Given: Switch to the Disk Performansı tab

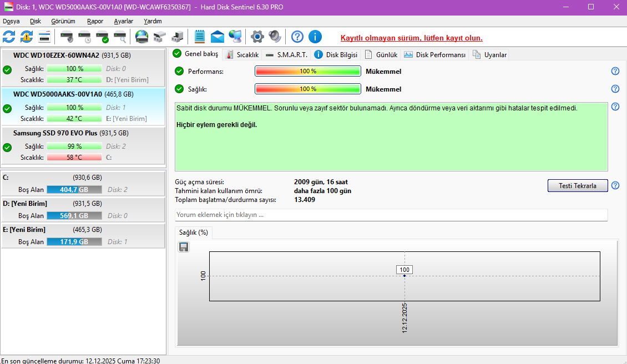Looking at the screenshot, I should point(434,55).
